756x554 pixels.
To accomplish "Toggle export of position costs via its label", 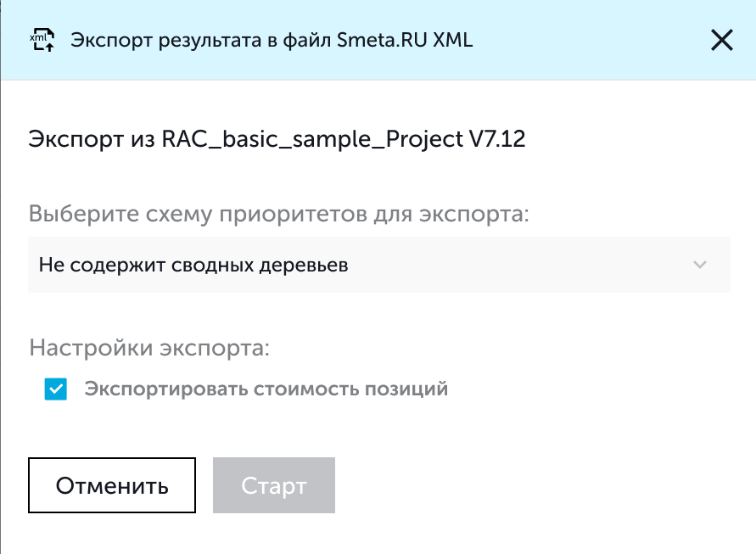I will coord(266,389).
